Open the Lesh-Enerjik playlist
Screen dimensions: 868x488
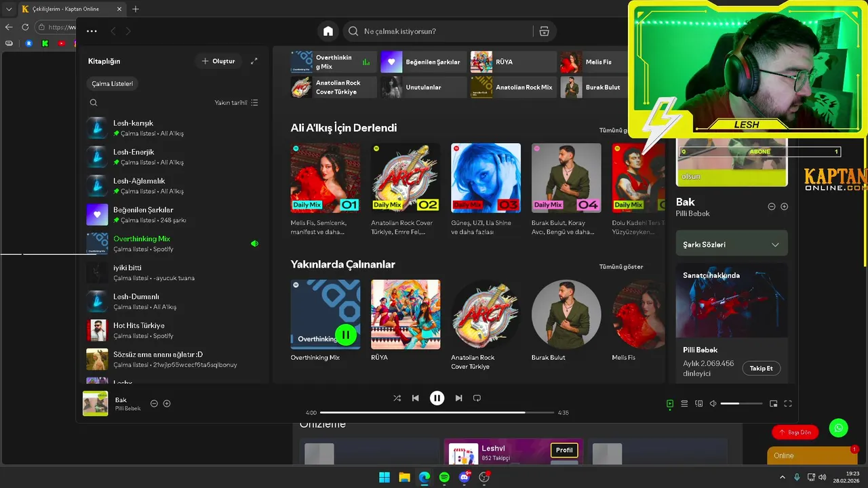tap(173, 157)
